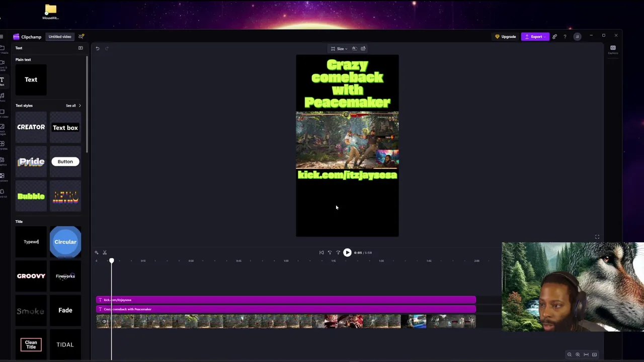
Task: Mute the video track audio
Action: [x=104, y=321]
